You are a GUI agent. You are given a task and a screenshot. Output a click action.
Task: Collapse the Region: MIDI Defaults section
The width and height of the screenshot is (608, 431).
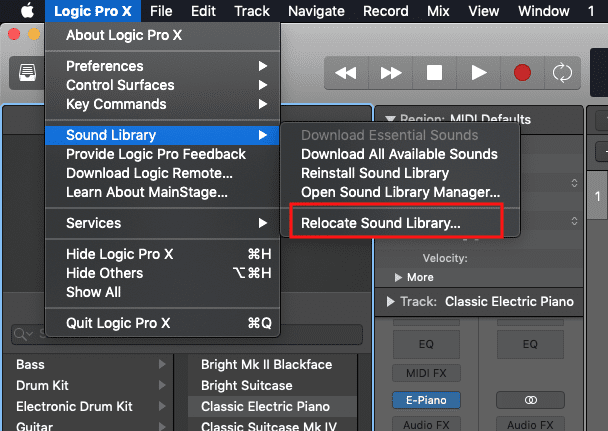tap(390, 119)
